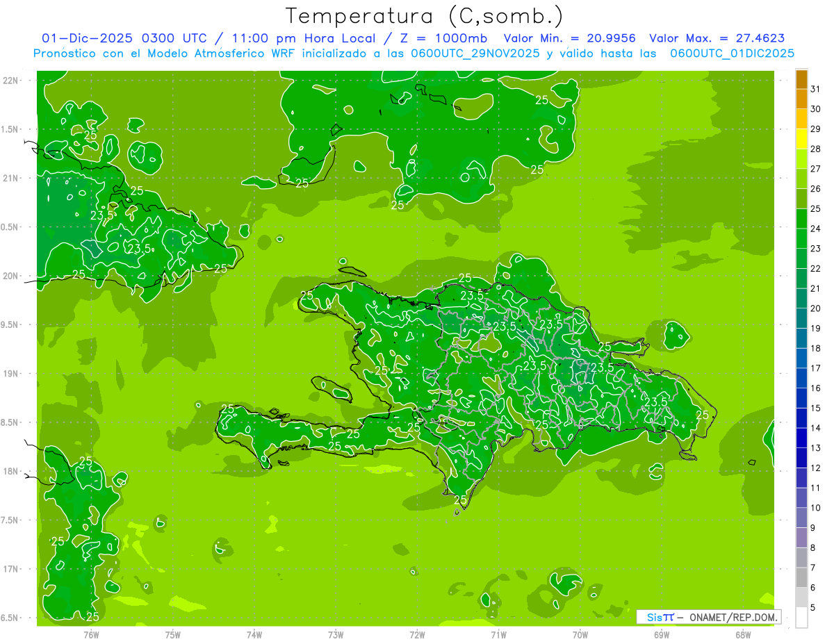Pick the dark blue swatch between 14 and 15
This screenshot has width=834, height=644.
[801, 418]
